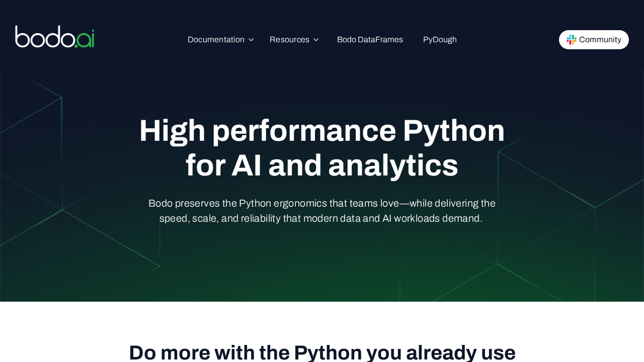Click the "High performance Python" headline line
The image size is (644, 362).
pyautogui.click(x=321, y=131)
